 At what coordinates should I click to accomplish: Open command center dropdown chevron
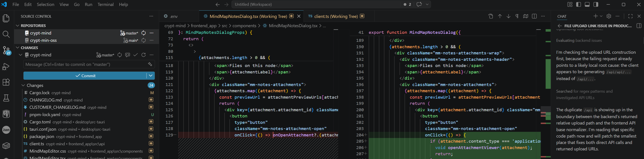[427, 4]
